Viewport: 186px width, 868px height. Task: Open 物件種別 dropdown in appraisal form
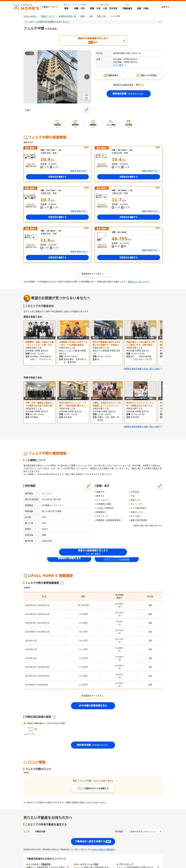(144, 832)
